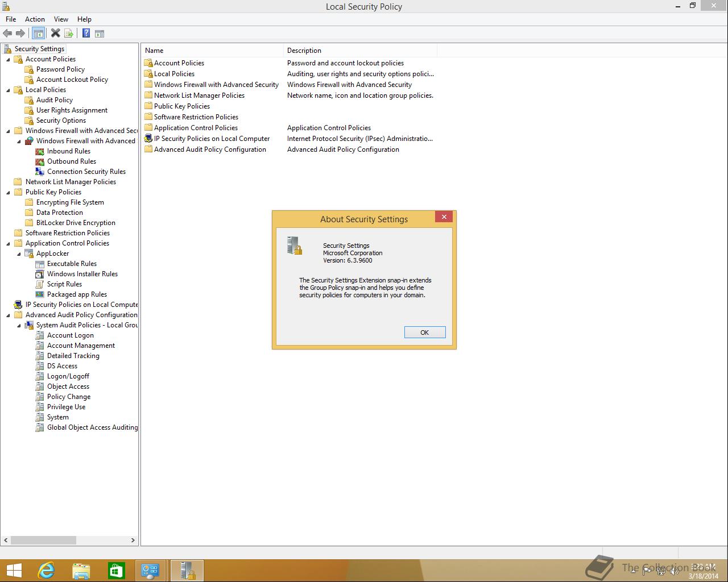
Task: Collapse Advanced Audit Policy Configuration node
Action: tap(8, 315)
